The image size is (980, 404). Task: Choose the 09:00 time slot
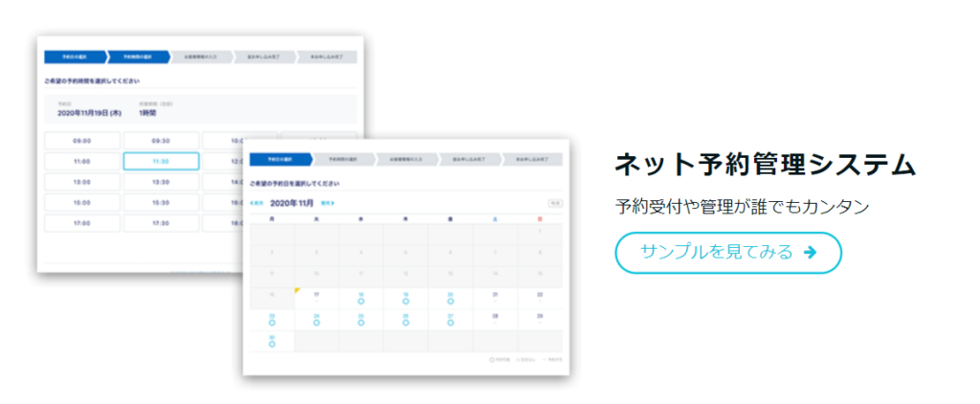[82, 141]
